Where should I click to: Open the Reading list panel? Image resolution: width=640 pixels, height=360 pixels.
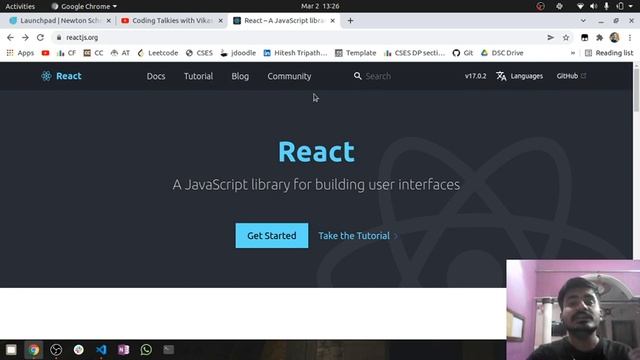coord(609,53)
